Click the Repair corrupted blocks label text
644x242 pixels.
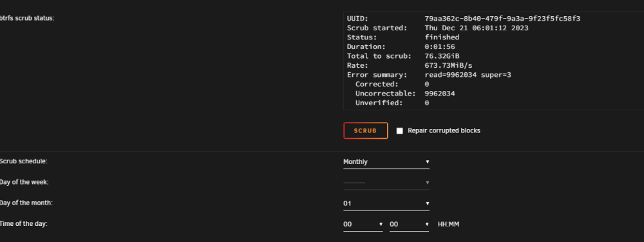pyautogui.click(x=444, y=131)
